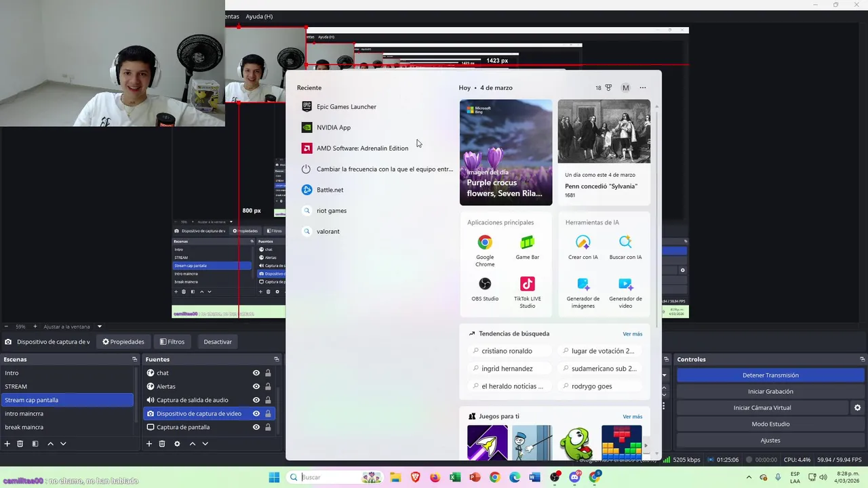Toggle lock on Alertas source

pos(268,386)
